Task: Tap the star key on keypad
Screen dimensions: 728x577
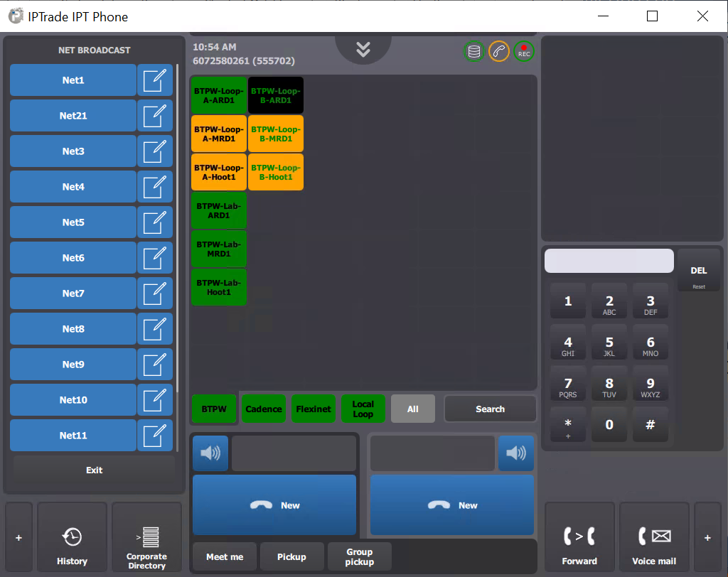Action: (568, 425)
